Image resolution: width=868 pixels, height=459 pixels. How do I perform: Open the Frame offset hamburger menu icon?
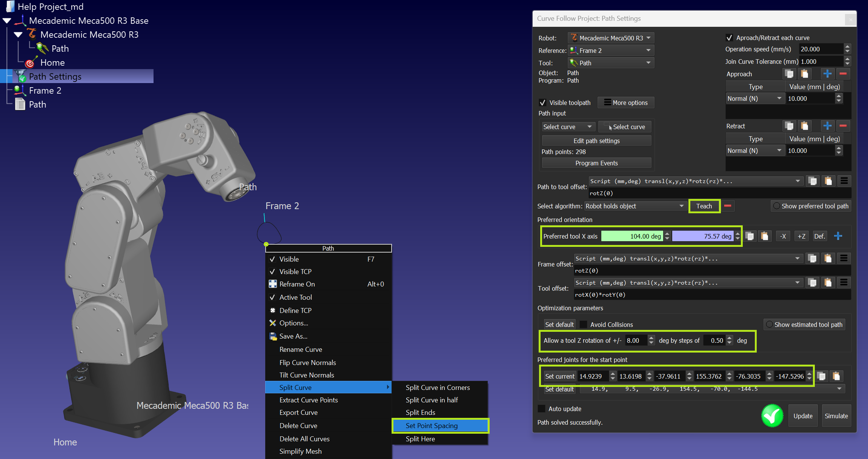point(844,259)
